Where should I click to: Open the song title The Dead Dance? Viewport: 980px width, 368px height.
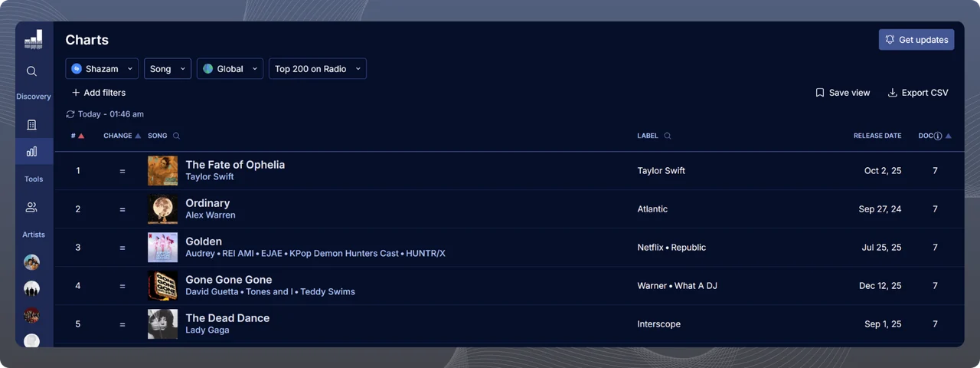227,318
